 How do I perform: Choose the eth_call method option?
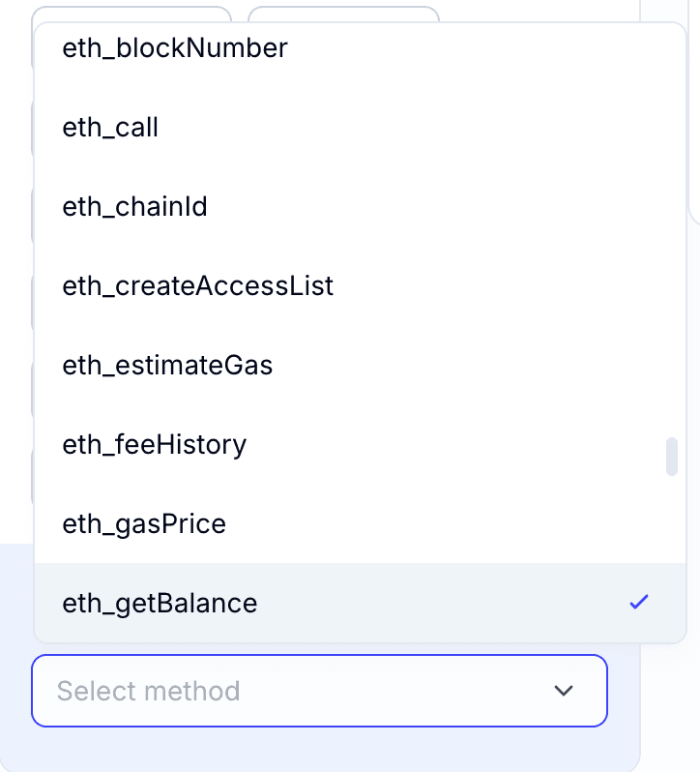110,127
